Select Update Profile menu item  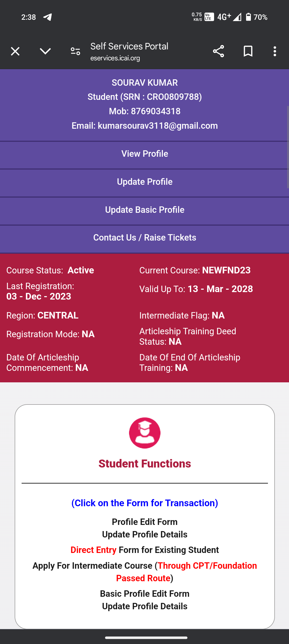point(145,182)
